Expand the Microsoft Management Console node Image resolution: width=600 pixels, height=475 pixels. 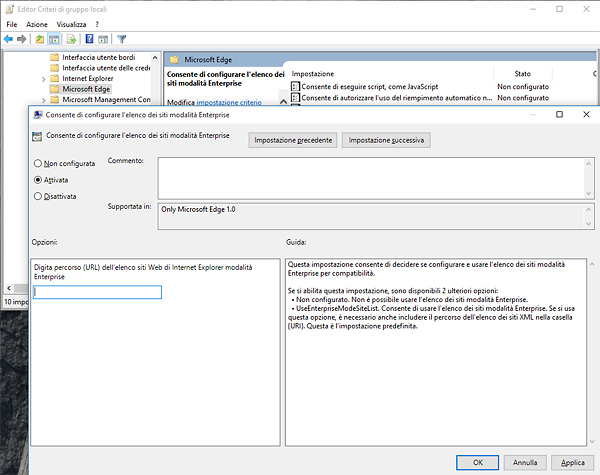(x=43, y=100)
